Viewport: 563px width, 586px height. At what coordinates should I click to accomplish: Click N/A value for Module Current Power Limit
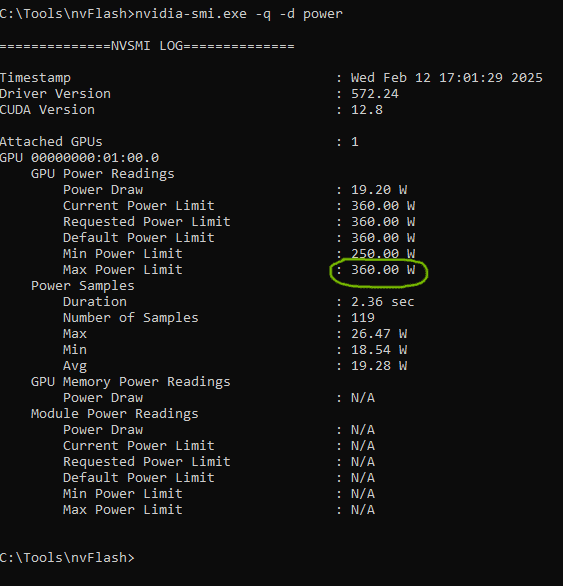(x=363, y=446)
